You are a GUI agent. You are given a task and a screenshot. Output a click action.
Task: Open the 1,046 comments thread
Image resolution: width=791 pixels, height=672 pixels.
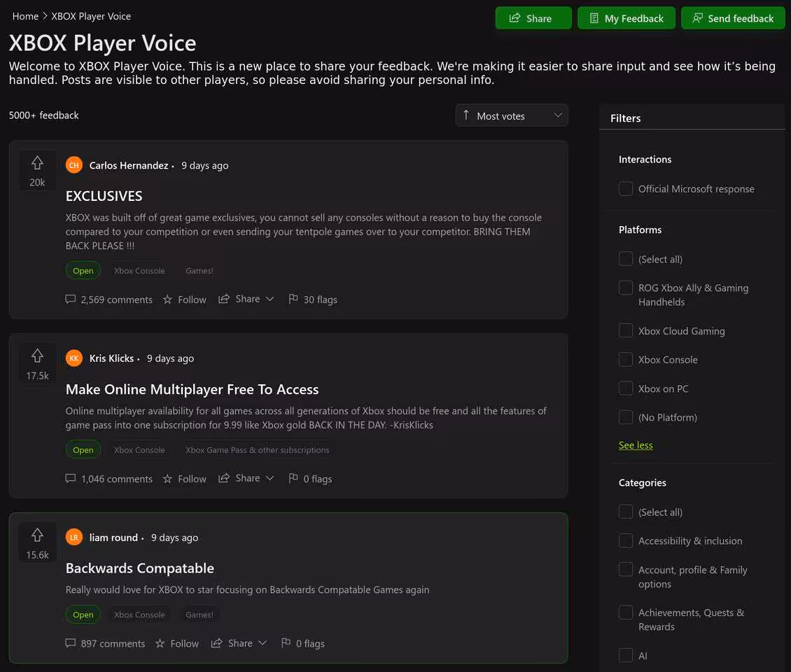pos(109,479)
